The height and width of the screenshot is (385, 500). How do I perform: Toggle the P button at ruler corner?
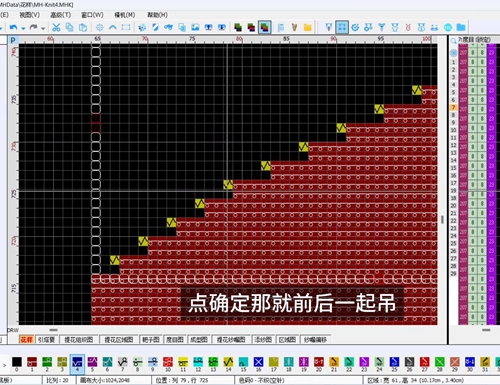pos(13,40)
